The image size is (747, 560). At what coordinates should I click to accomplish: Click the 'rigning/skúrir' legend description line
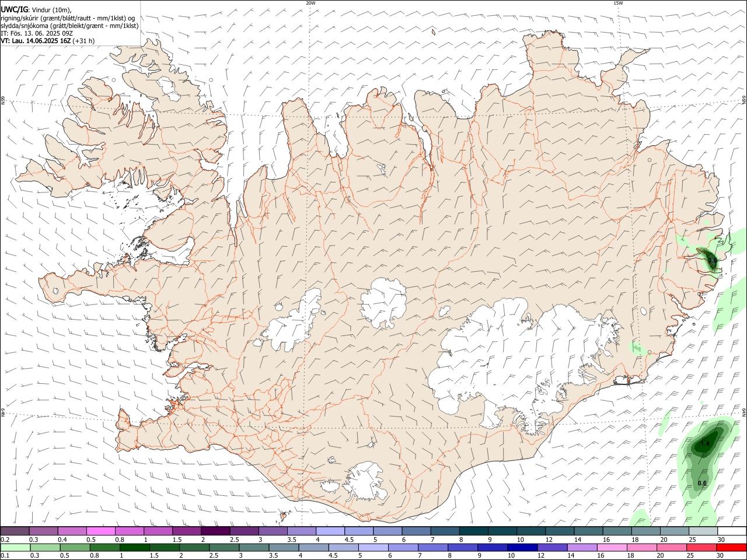coord(68,18)
